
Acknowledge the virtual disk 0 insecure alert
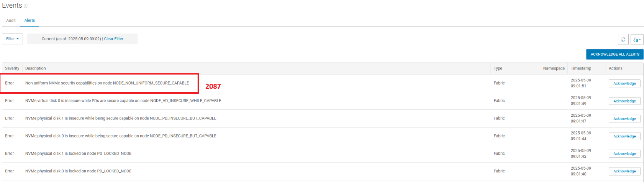click(x=624, y=101)
